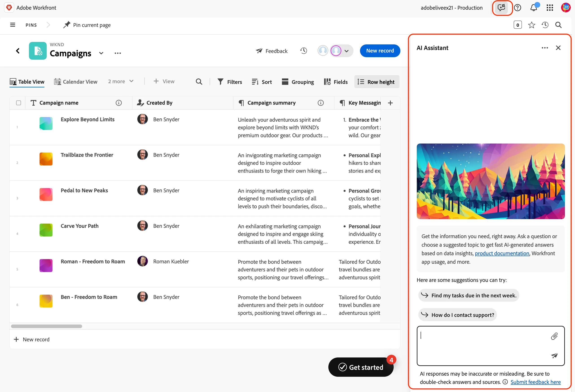575x392 pixels.
Task: Search records with the table magnifier icon
Action: pyautogui.click(x=199, y=82)
